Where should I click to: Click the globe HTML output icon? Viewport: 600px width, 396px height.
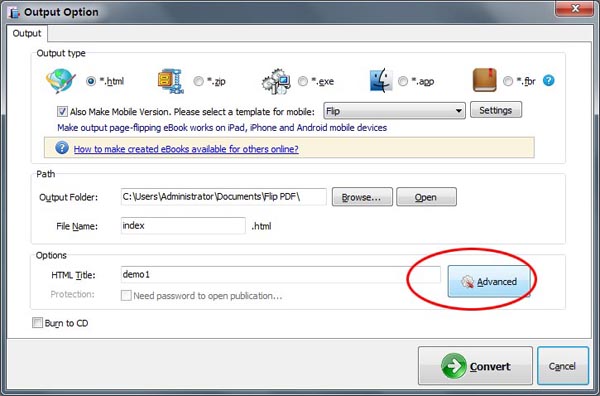(x=60, y=81)
